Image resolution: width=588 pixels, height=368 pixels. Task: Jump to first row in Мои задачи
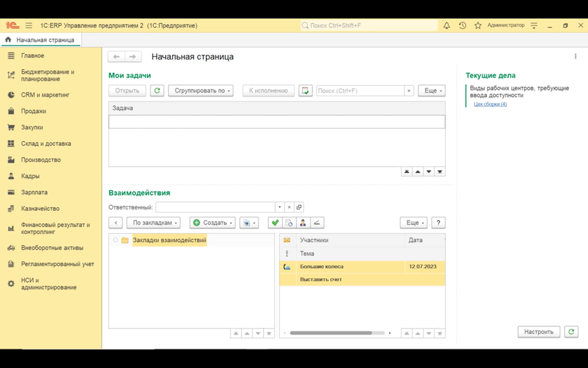(x=406, y=172)
